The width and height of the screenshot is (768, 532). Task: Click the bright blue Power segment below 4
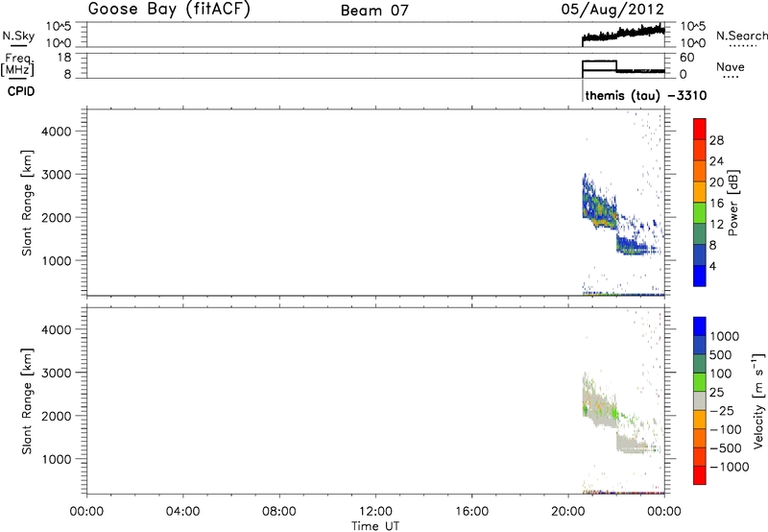pyautogui.click(x=700, y=276)
